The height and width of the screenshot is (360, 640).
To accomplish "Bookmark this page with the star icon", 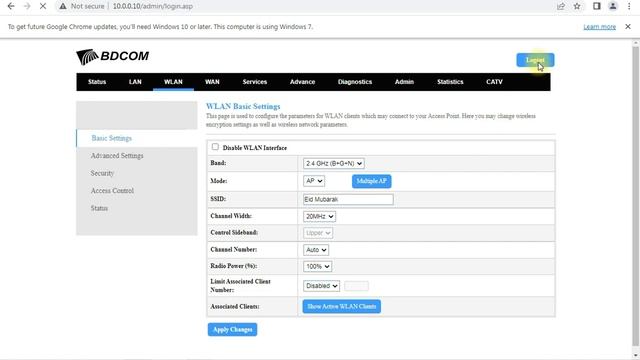I will point(577,6).
